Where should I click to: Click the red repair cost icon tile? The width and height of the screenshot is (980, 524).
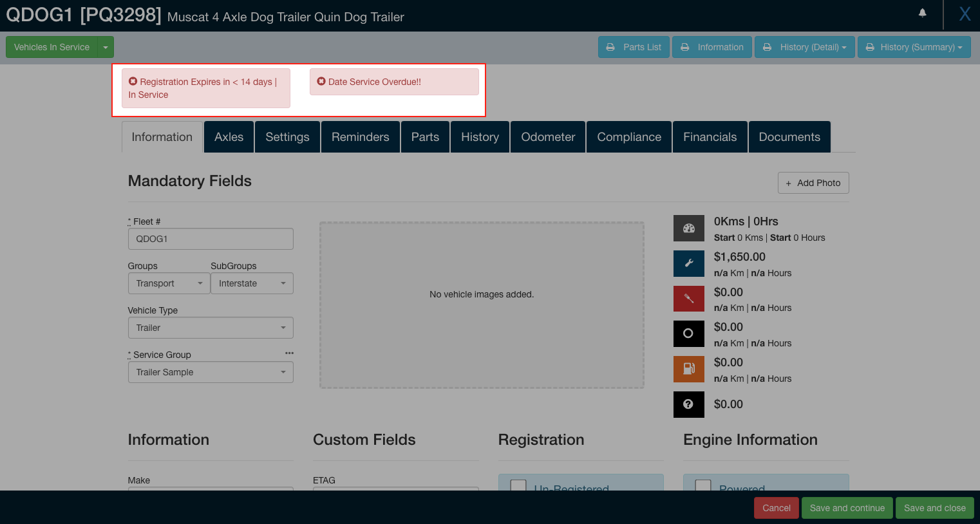coord(688,299)
